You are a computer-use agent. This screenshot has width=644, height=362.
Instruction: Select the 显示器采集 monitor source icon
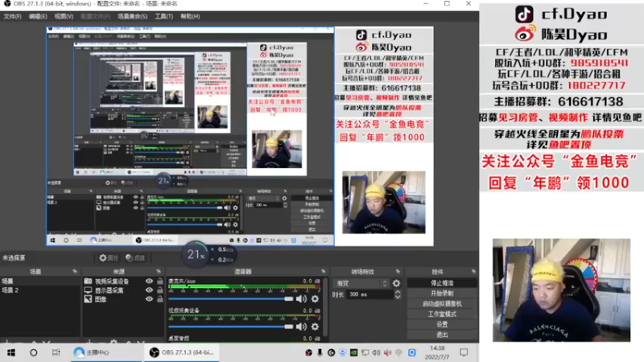88,290
